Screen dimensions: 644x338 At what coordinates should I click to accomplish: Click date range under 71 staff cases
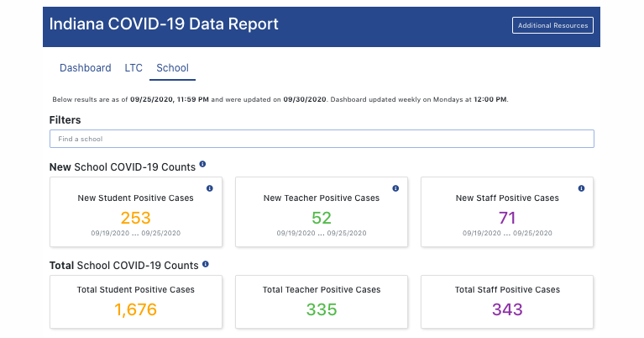(507, 233)
